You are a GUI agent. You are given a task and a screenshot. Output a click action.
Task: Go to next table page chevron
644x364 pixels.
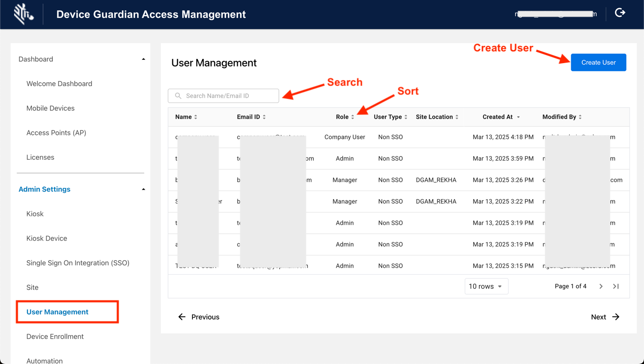point(601,286)
